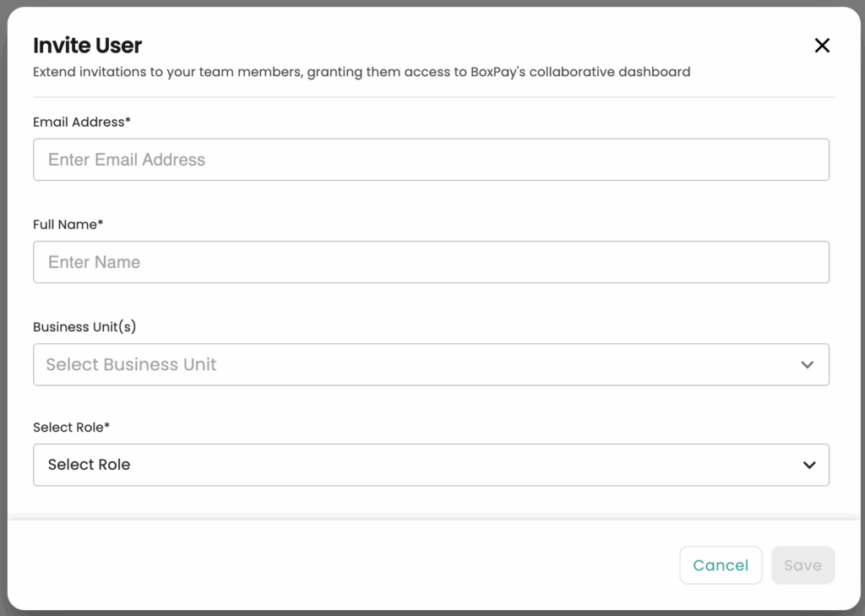Click the Email Address* label
865x616 pixels.
pyautogui.click(x=82, y=122)
